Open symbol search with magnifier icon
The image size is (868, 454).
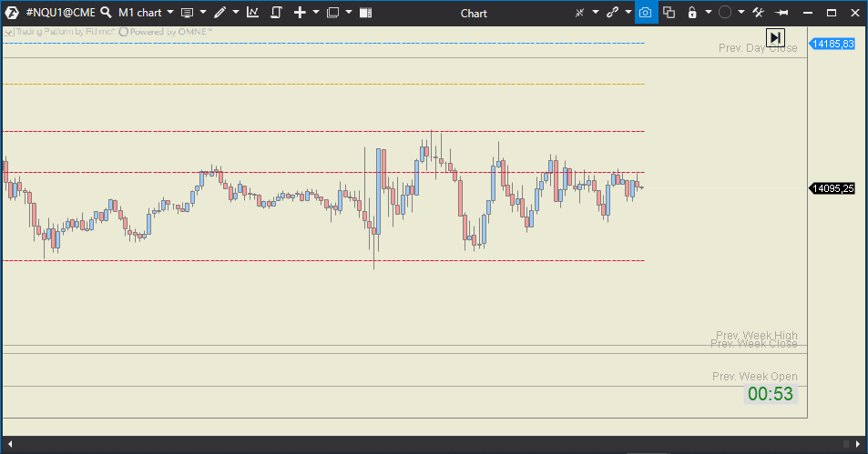(x=106, y=12)
